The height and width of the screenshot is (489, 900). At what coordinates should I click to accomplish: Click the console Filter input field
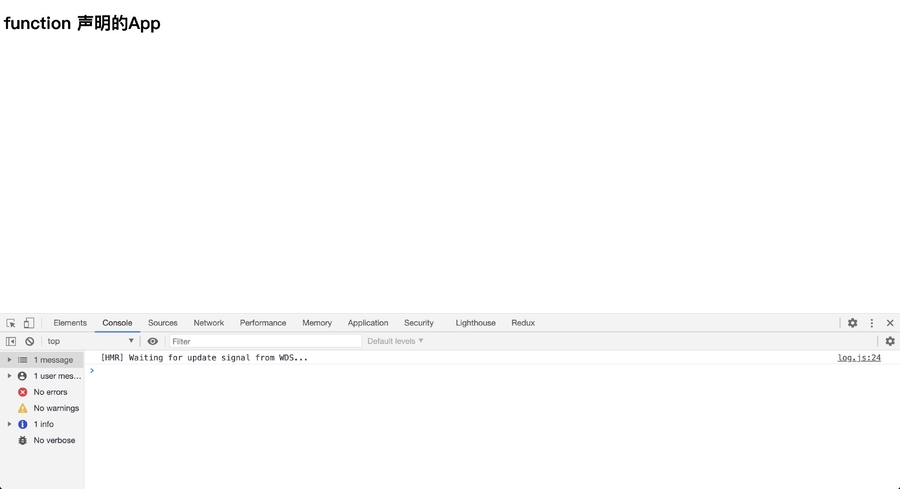click(x=265, y=341)
